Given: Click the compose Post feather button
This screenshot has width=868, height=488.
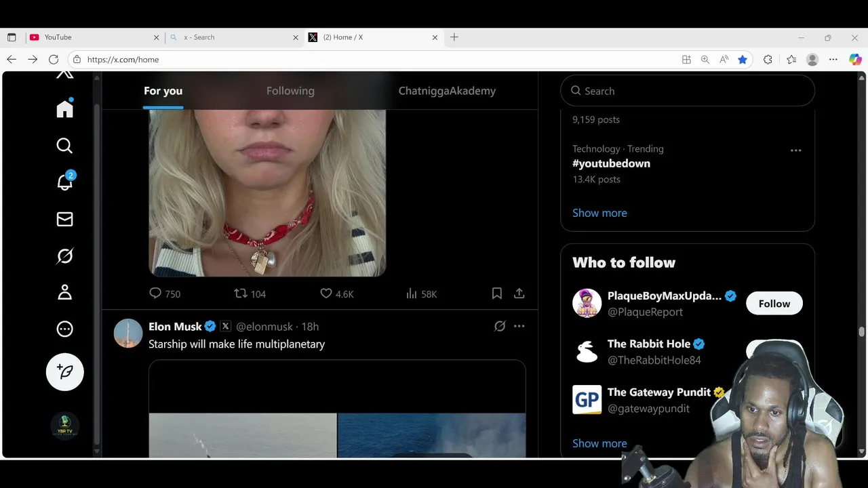Looking at the screenshot, I should coord(64,371).
